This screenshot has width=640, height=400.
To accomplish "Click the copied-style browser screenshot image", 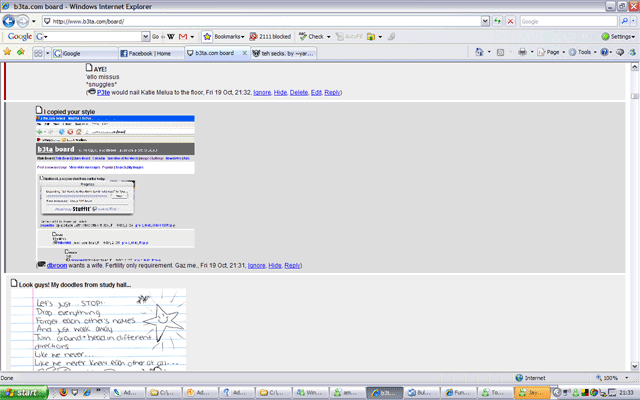I will coord(116,188).
